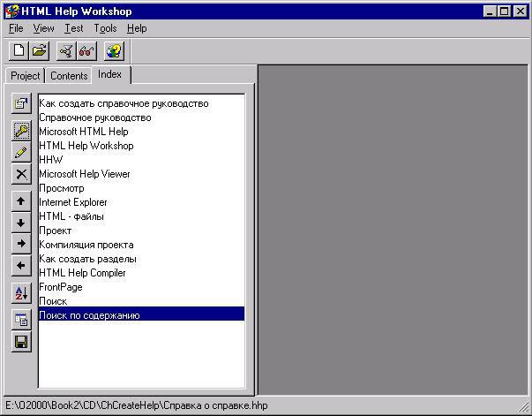Edit selection with the pencil icon
Screen dimensions: 532x416
[21, 152]
